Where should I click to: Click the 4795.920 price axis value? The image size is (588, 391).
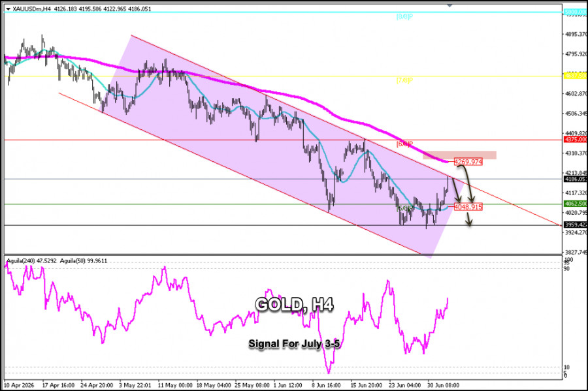point(576,54)
